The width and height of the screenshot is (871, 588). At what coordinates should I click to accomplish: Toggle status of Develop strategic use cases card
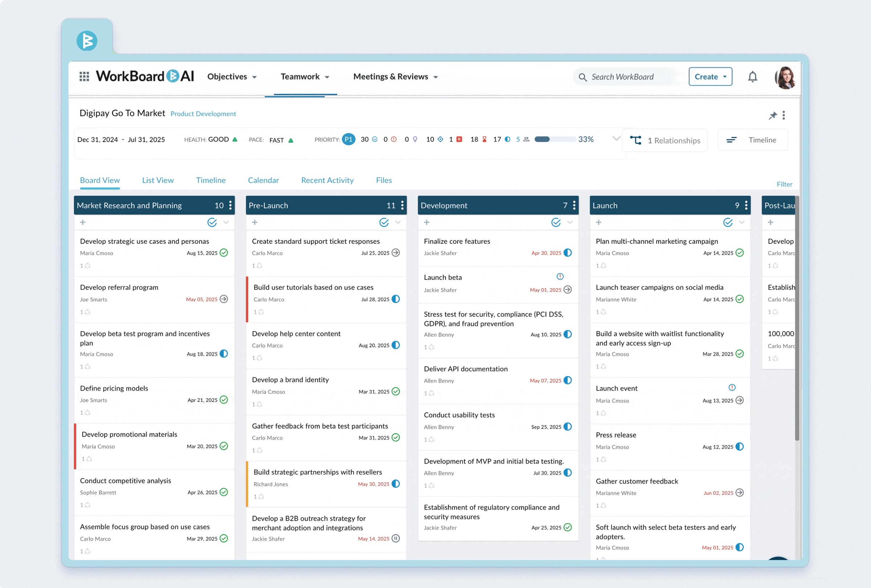pos(224,253)
